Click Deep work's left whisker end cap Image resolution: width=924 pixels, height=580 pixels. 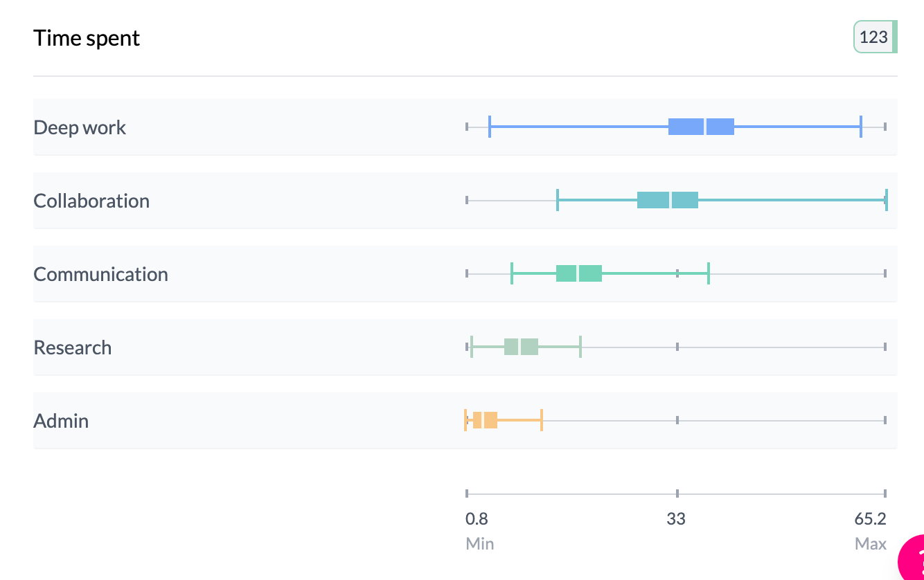click(x=490, y=127)
